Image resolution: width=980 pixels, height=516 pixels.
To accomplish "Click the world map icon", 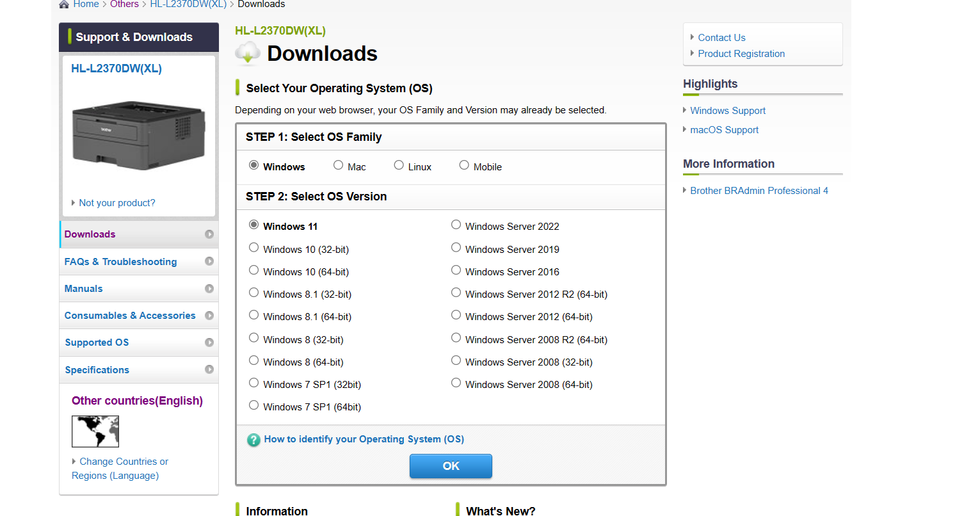I will (95, 431).
